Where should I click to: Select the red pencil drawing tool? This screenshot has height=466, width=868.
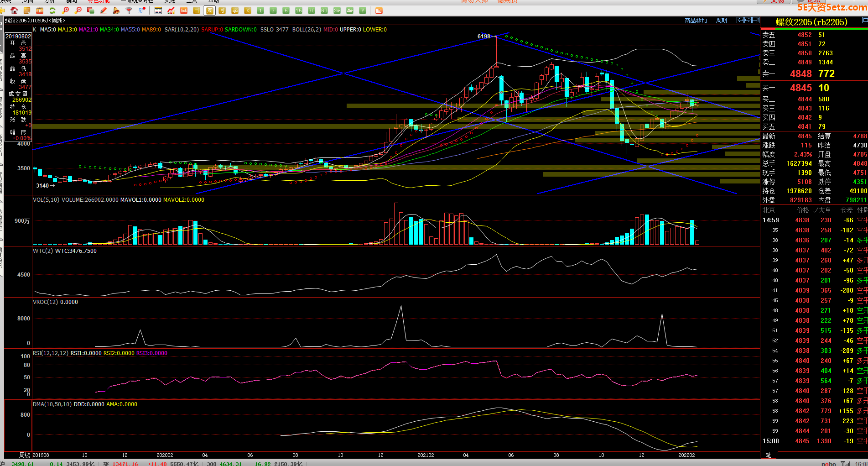(104, 10)
